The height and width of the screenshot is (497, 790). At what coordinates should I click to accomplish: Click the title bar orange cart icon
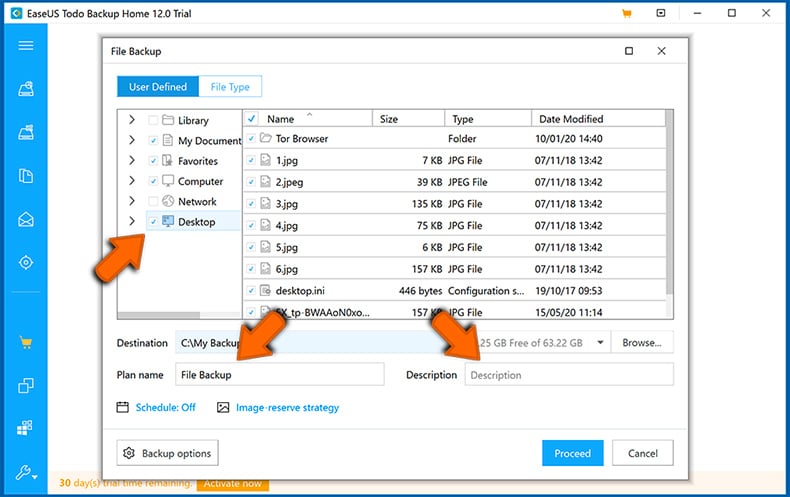(627, 14)
